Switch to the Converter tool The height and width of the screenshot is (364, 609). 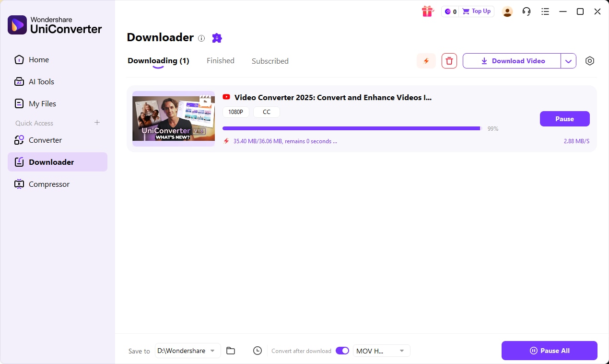(45, 140)
